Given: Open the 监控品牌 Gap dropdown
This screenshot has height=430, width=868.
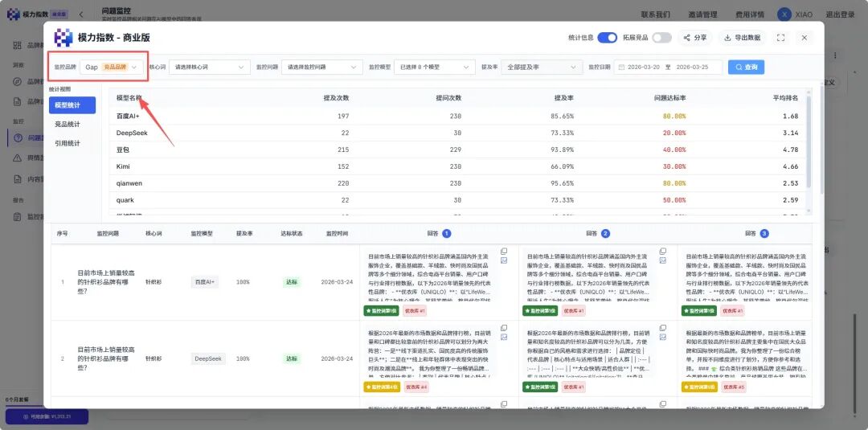Looking at the screenshot, I should (112, 67).
